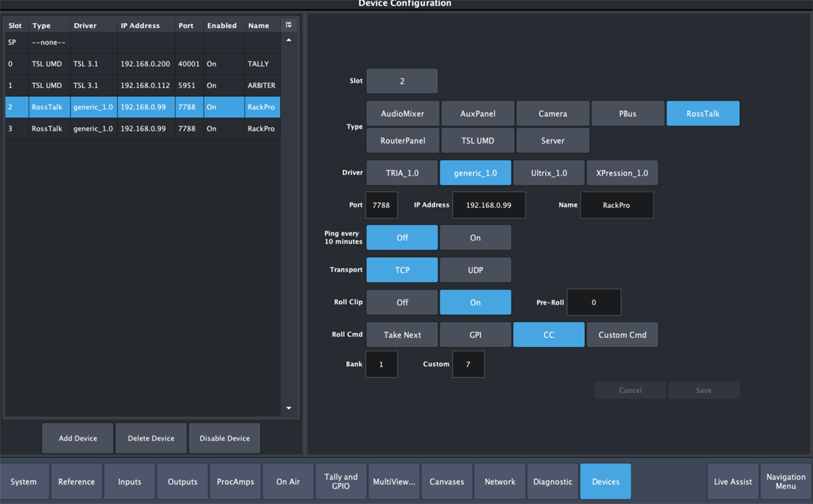
Task: Switch Transport to UDP
Action: 475,270
